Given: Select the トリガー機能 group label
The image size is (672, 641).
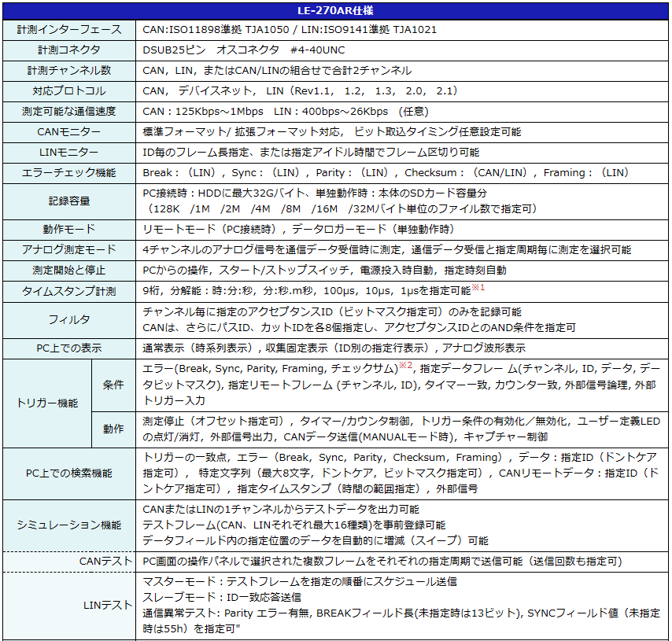Looking at the screenshot, I should tap(47, 403).
